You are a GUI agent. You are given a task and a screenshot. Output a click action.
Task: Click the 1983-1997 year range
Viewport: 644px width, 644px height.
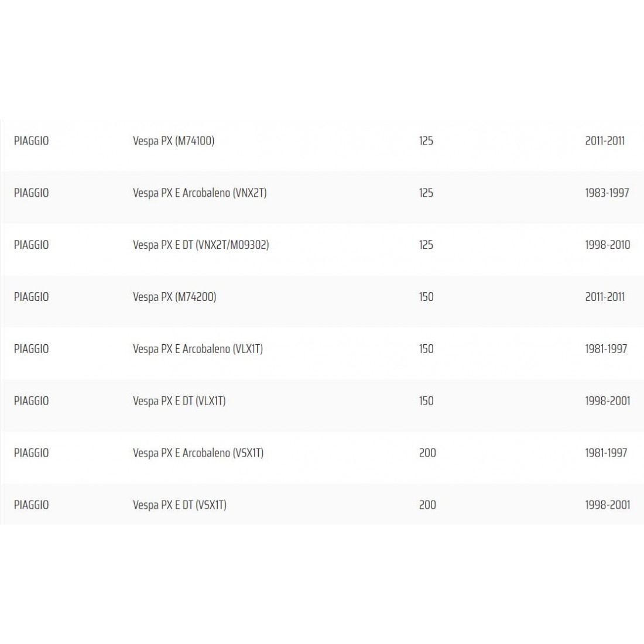[607, 193]
